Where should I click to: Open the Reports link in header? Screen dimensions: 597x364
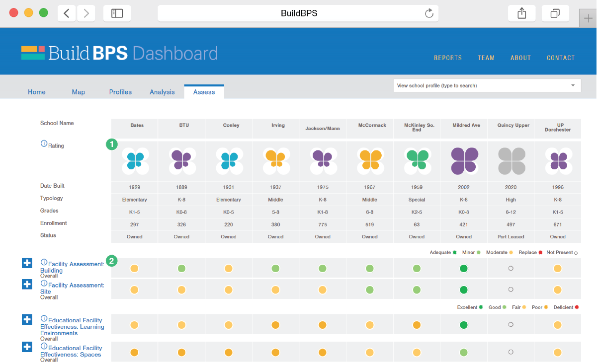click(447, 58)
